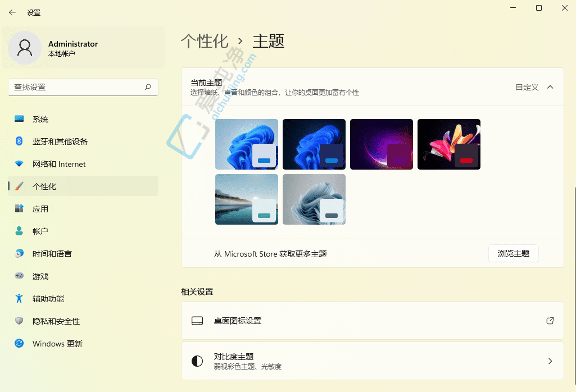Click the 系统 monitor icon
This screenshot has width=576, height=392.
(19, 119)
